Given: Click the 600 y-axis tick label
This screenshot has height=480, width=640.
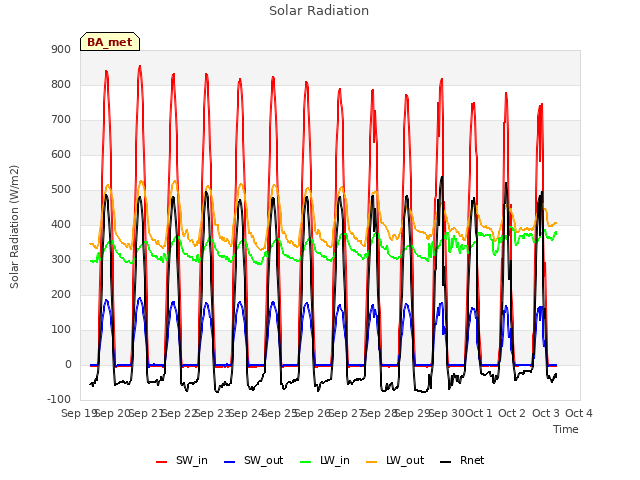Looking at the screenshot, I should point(61,154).
